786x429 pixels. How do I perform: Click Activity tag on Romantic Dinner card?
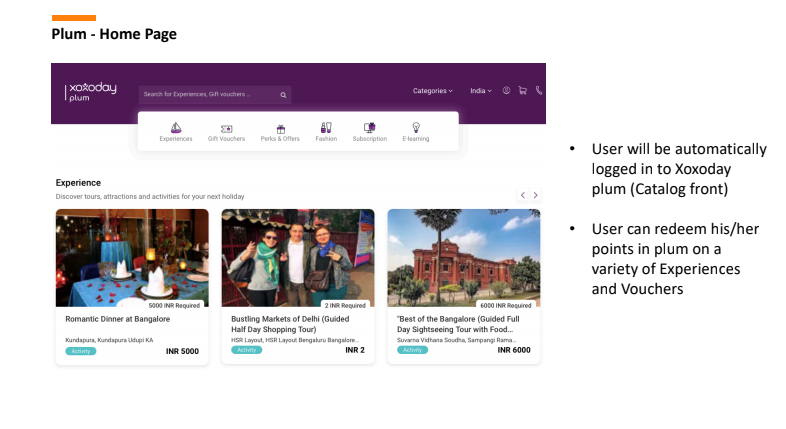point(81,351)
